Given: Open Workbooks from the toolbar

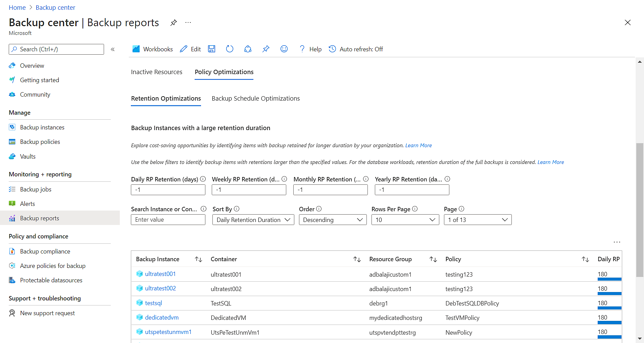Looking at the screenshot, I should pos(153,49).
